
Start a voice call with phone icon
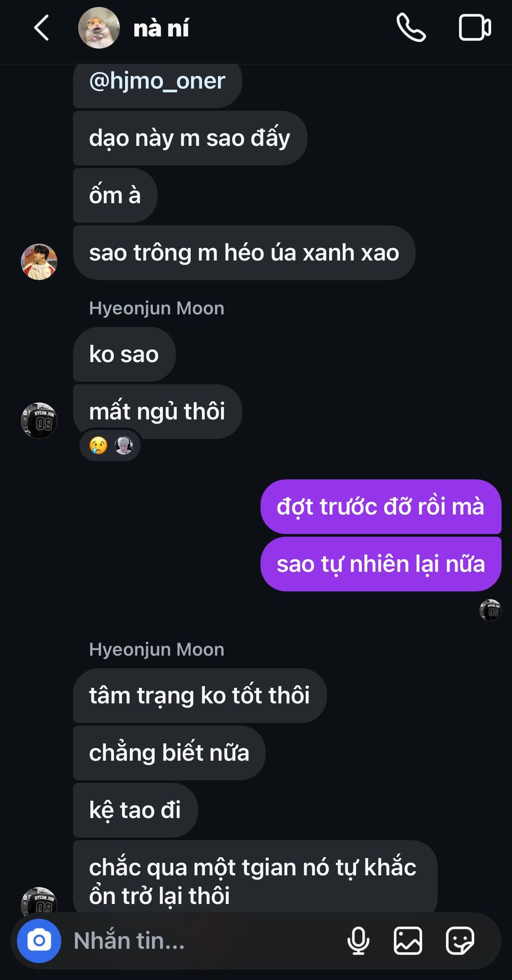click(411, 28)
